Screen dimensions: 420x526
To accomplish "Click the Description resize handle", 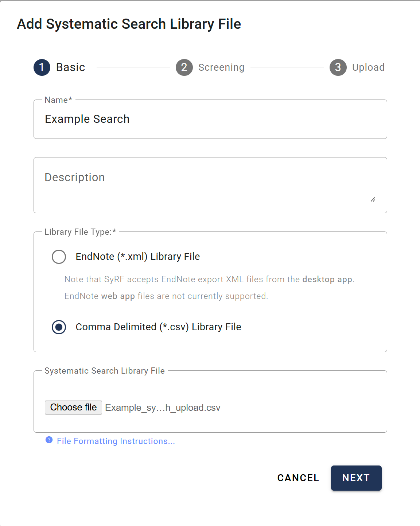I will pyautogui.click(x=373, y=199).
